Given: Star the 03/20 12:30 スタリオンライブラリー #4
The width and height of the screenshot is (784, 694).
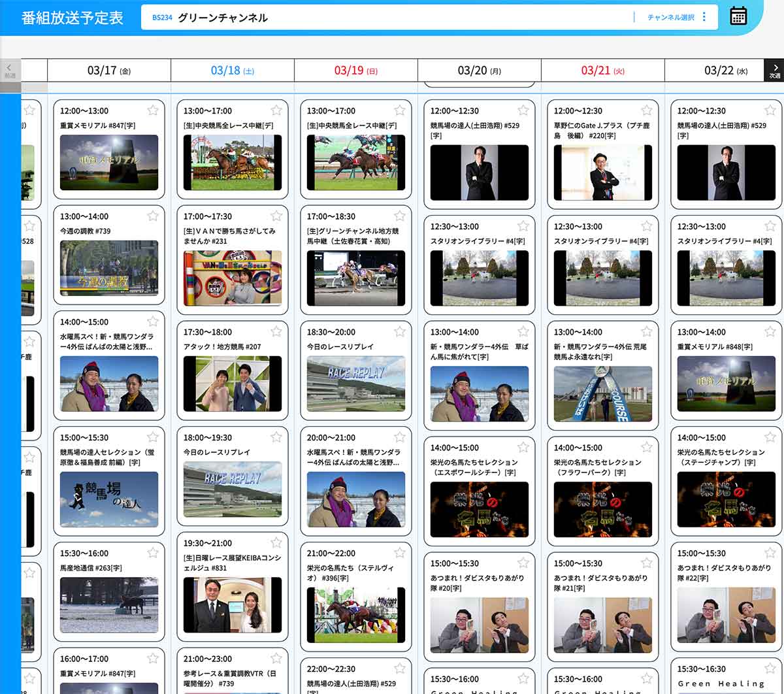Looking at the screenshot, I should point(523,226).
